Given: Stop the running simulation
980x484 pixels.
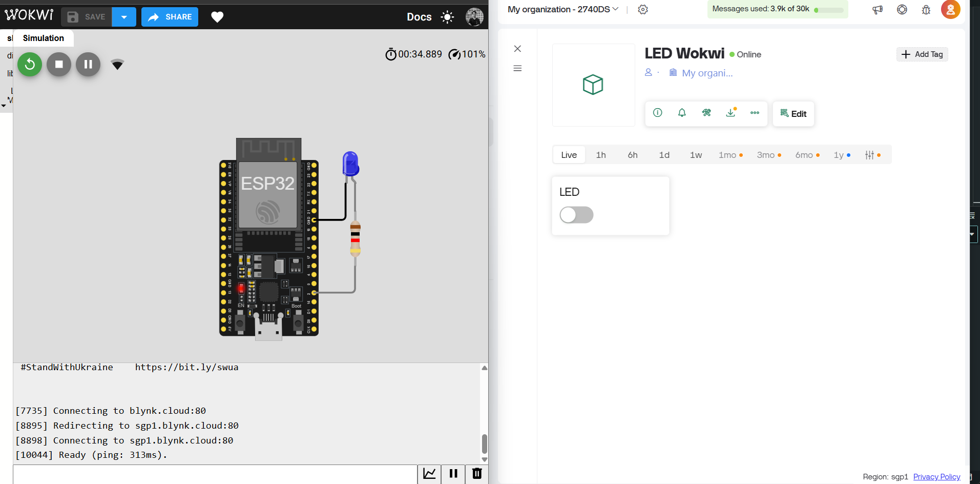Looking at the screenshot, I should click(x=59, y=65).
